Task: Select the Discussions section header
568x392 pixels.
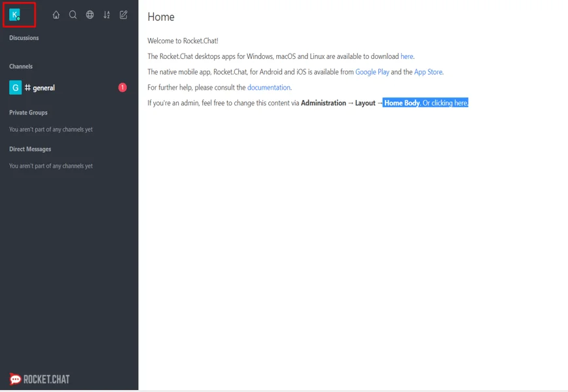Action: point(24,37)
